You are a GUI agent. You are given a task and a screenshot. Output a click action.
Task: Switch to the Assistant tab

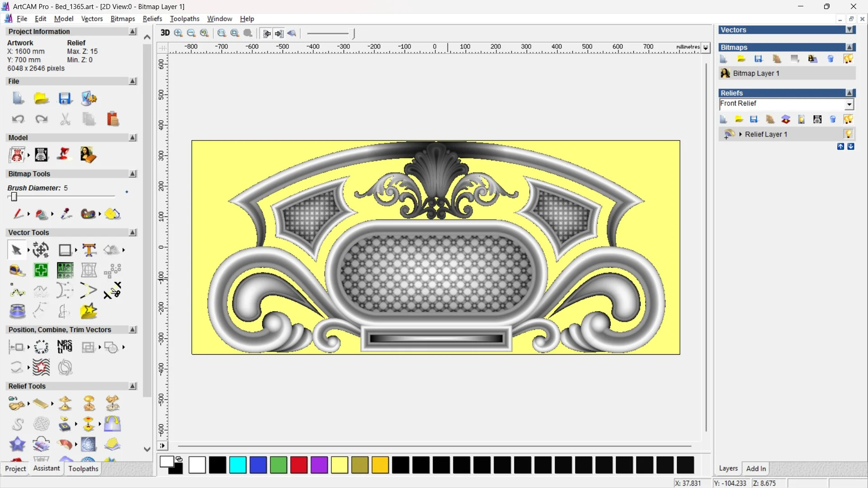46,469
